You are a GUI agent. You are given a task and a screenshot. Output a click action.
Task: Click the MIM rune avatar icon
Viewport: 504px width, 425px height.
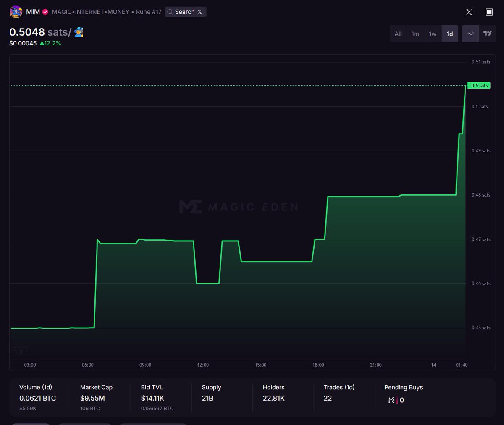(16, 12)
